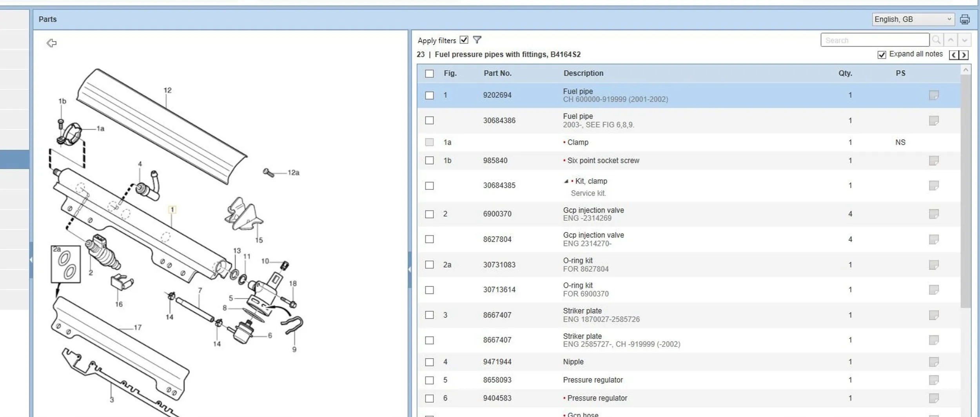Open note icon for part 6900370

click(934, 214)
